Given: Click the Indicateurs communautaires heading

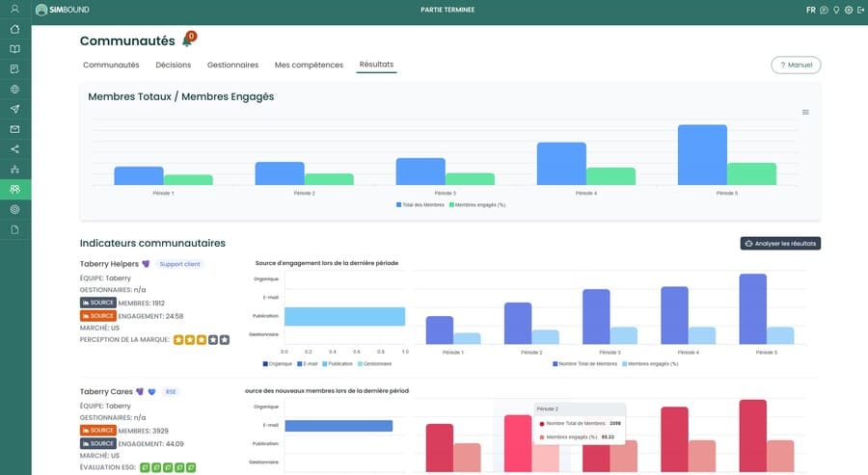Looking at the screenshot, I should pyautogui.click(x=152, y=244).
